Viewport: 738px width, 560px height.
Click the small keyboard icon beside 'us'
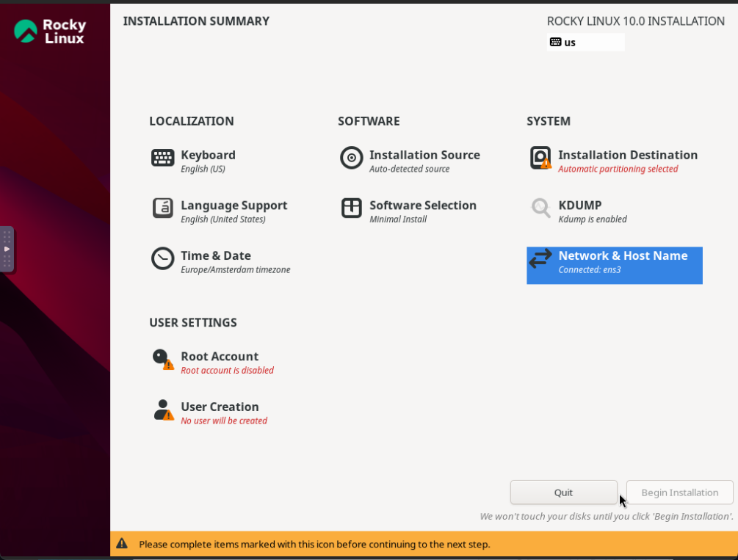pyautogui.click(x=555, y=43)
